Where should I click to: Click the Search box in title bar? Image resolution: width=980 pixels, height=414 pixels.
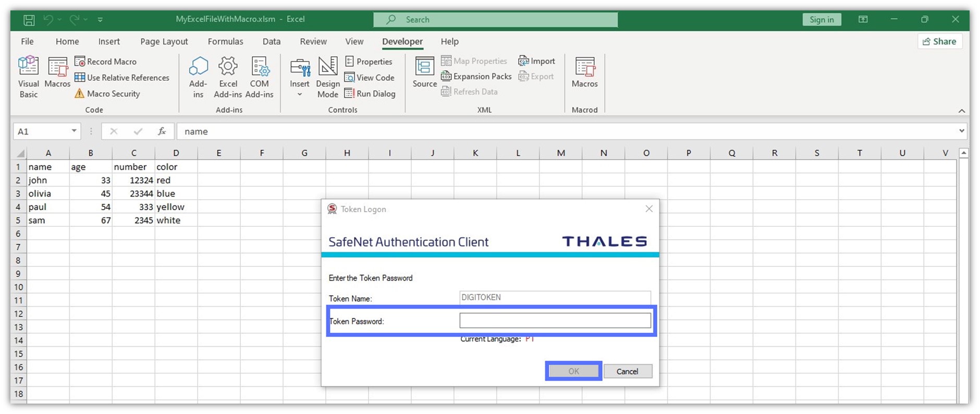pos(495,20)
